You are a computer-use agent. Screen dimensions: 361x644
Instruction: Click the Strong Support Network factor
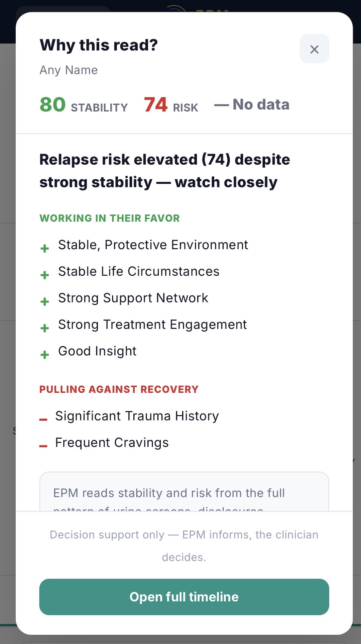click(133, 298)
